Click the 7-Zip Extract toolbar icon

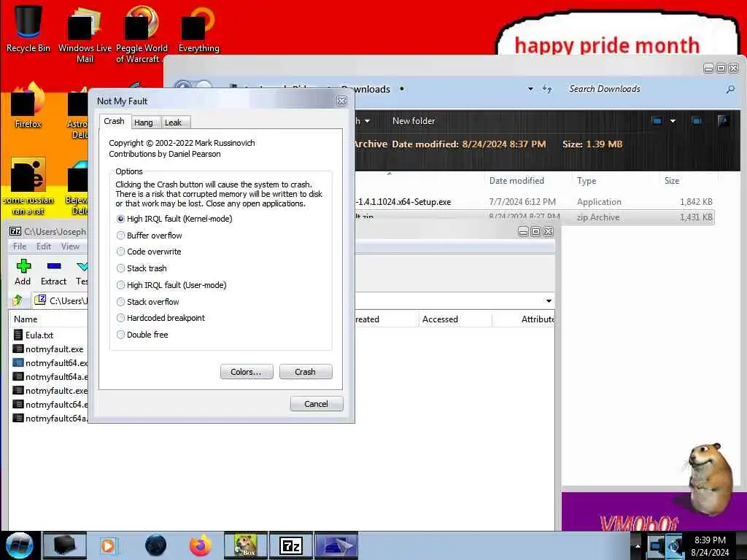click(x=53, y=273)
